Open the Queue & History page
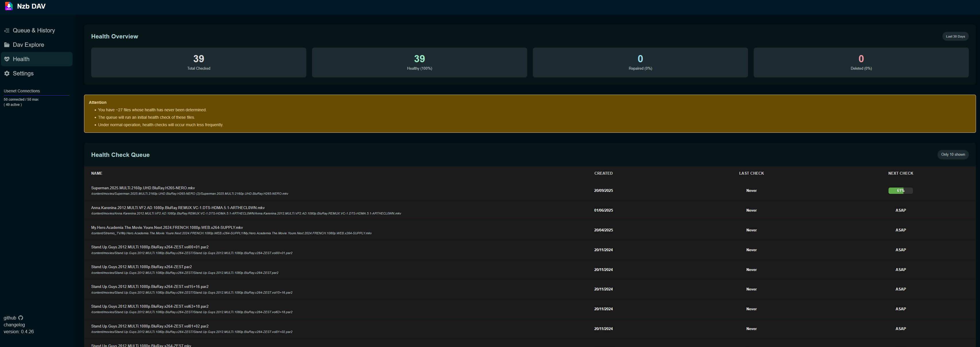The width and height of the screenshot is (980, 347). pyautogui.click(x=34, y=30)
